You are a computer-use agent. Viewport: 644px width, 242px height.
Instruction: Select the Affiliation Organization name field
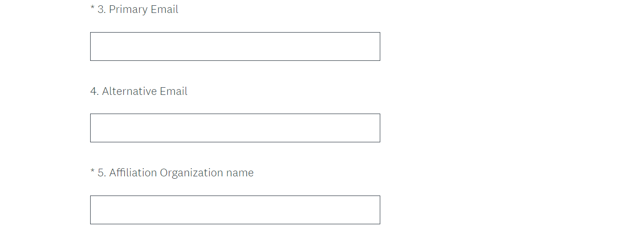click(x=235, y=210)
